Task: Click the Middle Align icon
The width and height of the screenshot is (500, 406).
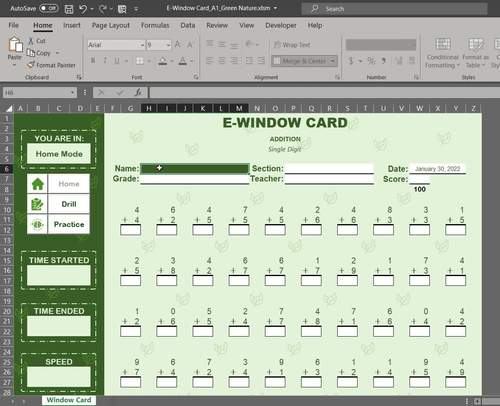Action: (x=222, y=44)
